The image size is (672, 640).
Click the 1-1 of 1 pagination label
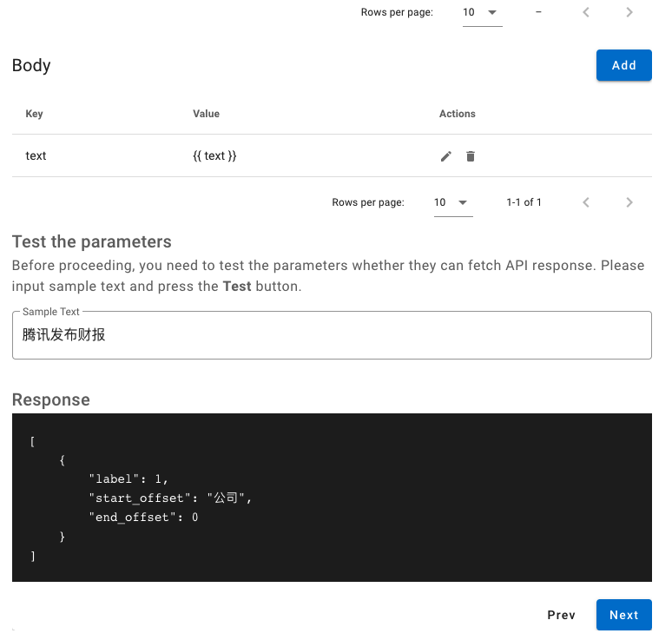pyautogui.click(x=524, y=202)
